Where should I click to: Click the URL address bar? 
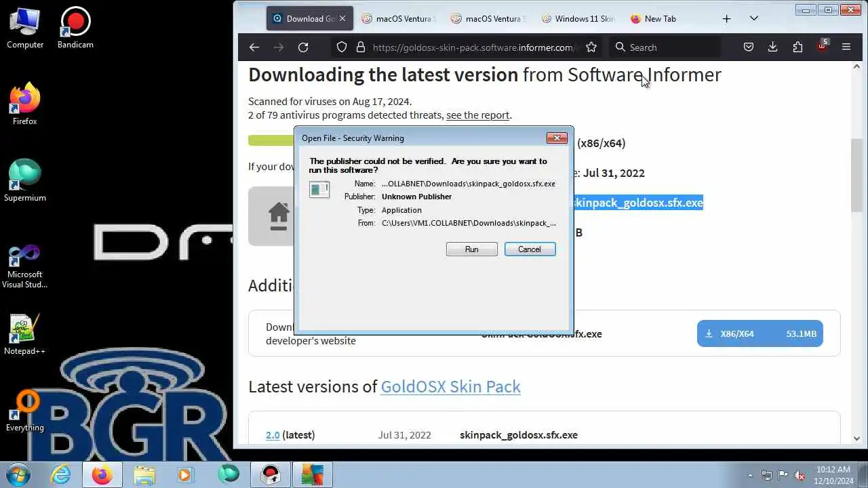pos(475,47)
